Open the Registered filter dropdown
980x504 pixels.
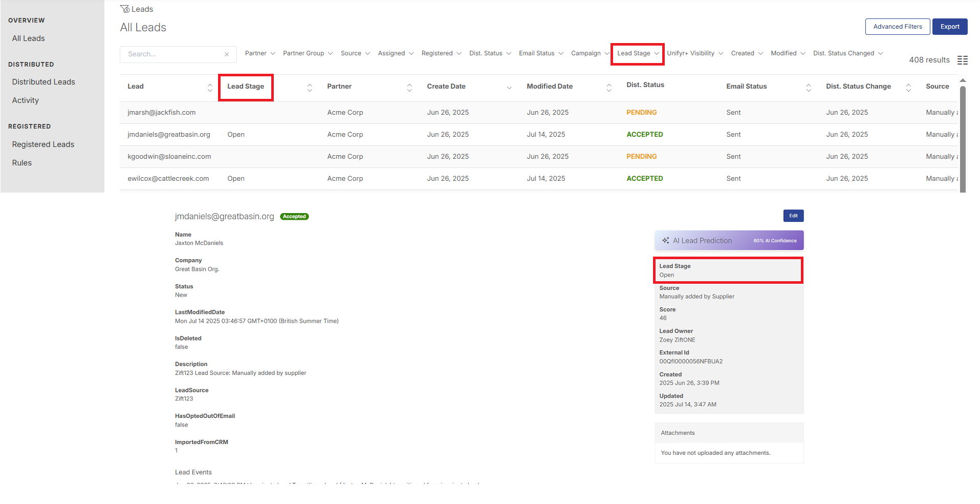(x=441, y=53)
